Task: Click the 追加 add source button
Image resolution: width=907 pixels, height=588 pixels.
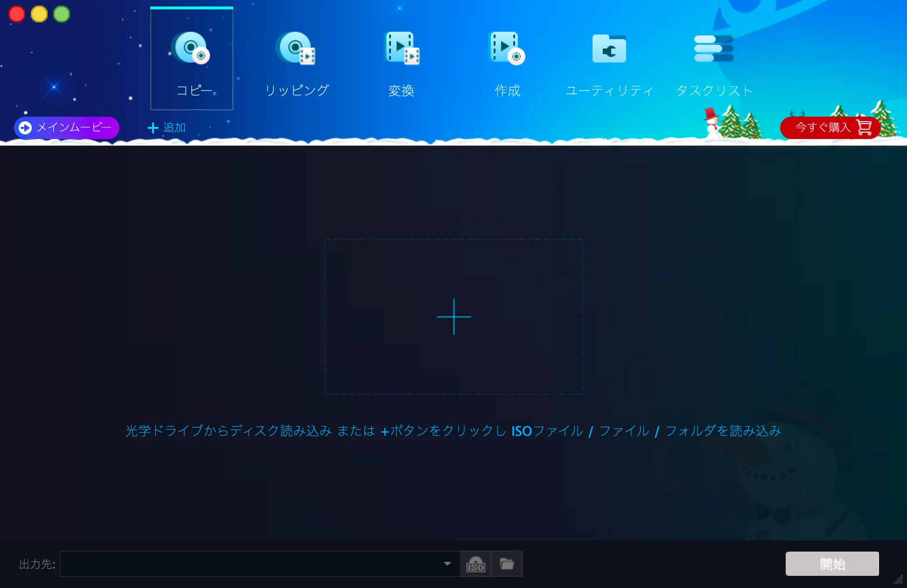Action: tap(167, 127)
